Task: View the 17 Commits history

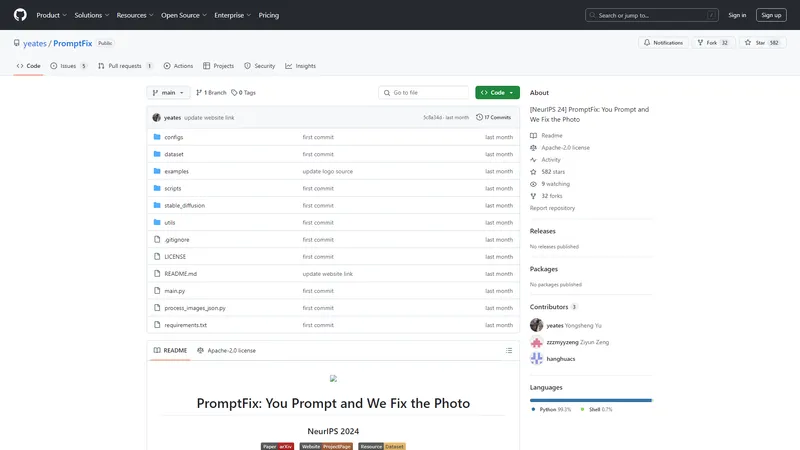Action: pos(493,117)
